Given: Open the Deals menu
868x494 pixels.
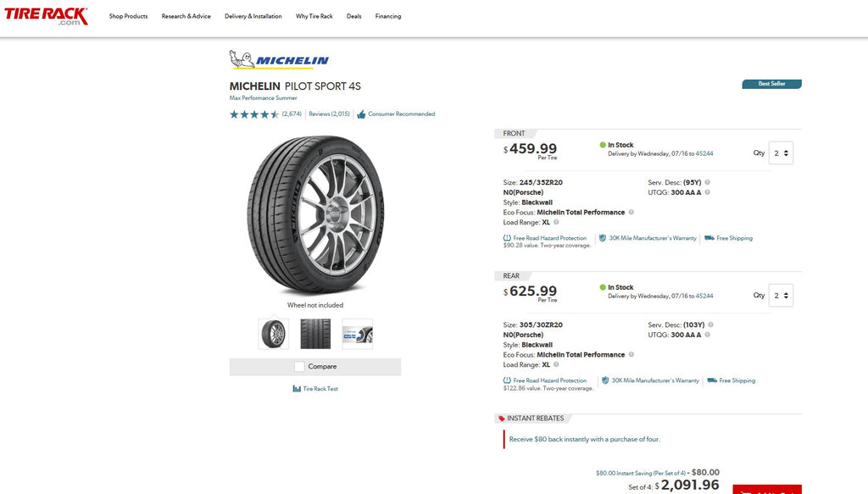Looking at the screenshot, I should (x=353, y=16).
